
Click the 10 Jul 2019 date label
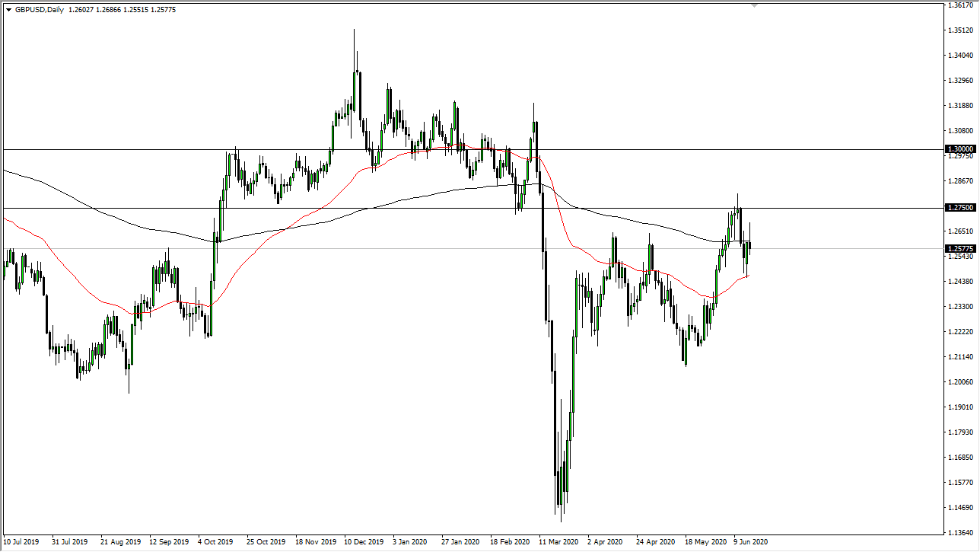pos(21,543)
